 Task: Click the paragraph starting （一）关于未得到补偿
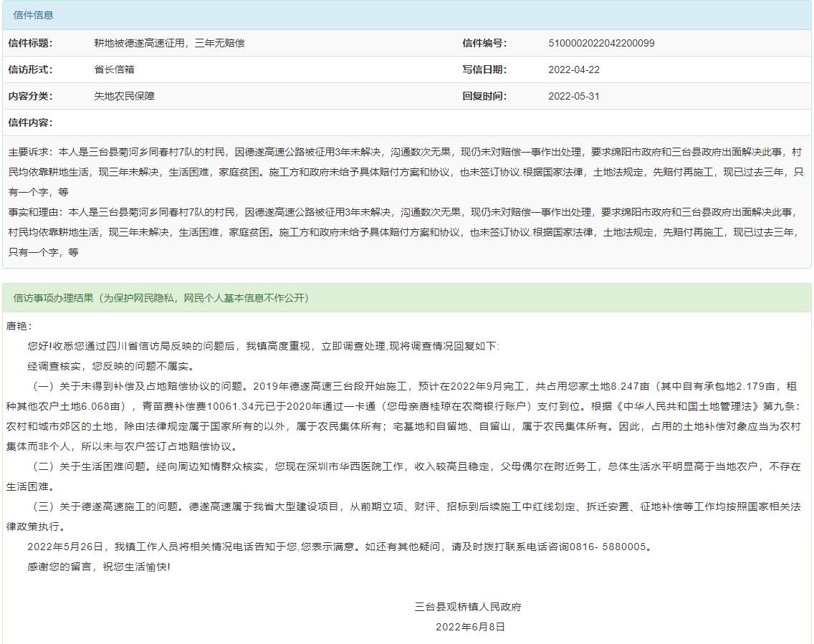pos(403,416)
